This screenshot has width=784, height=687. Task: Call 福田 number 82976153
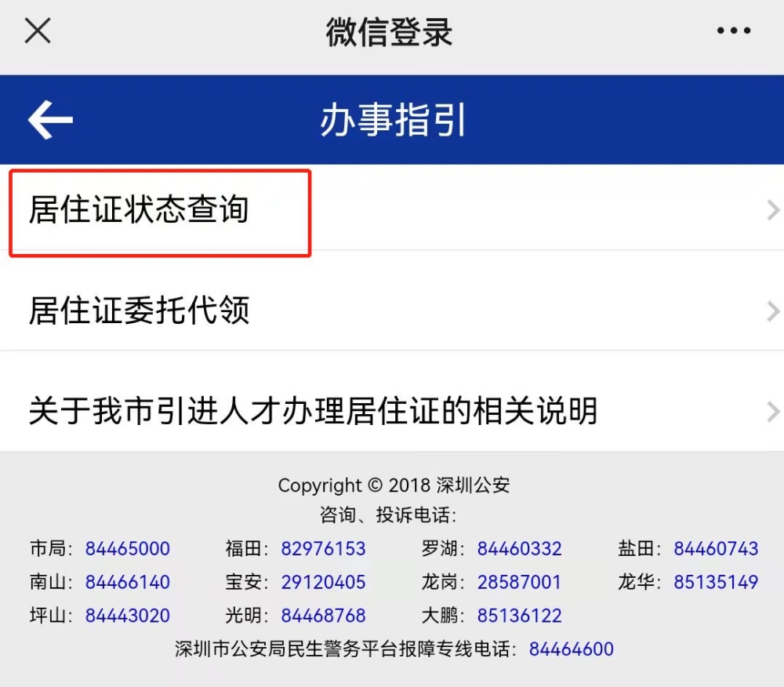pyautogui.click(x=323, y=548)
